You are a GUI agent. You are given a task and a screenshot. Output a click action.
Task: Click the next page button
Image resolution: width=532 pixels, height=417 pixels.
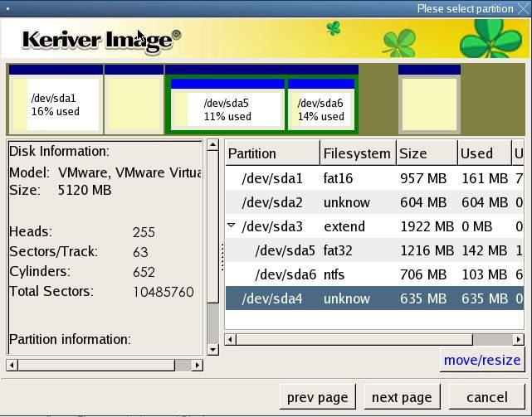click(402, 396)
